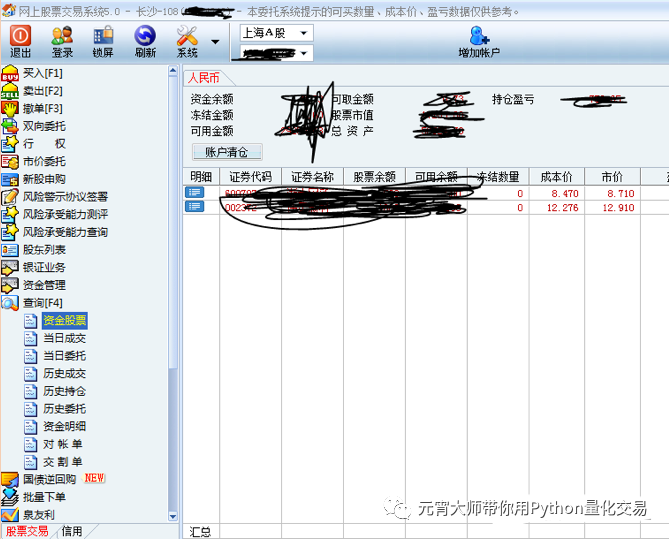Sort by 证券代码 column header

pyautogui.click(x=250, y=177)
